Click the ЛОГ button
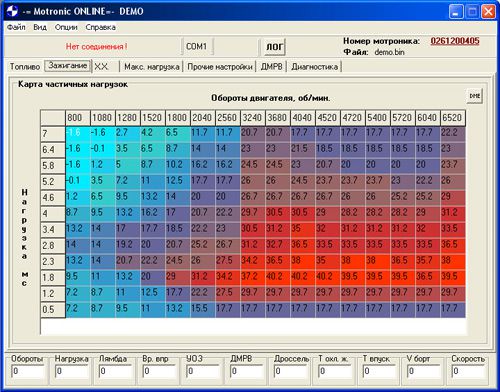The height and width of the screenshot is (392, 500). pyautogui.click(x=274, y=47)
